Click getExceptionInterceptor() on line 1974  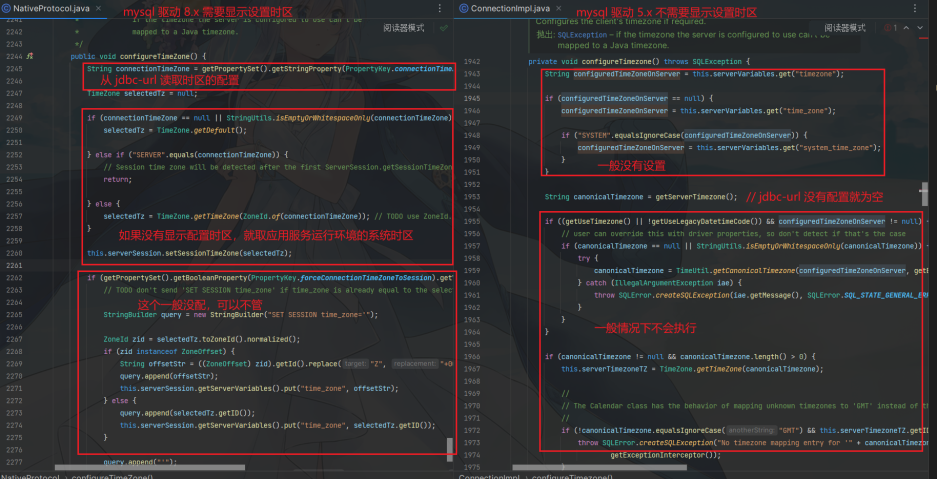pos(659,455)
